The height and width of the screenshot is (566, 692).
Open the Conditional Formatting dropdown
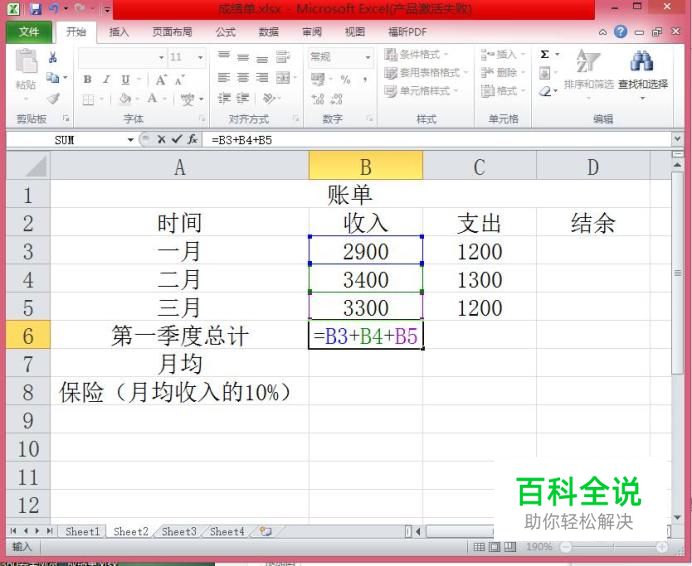point(416,54)
